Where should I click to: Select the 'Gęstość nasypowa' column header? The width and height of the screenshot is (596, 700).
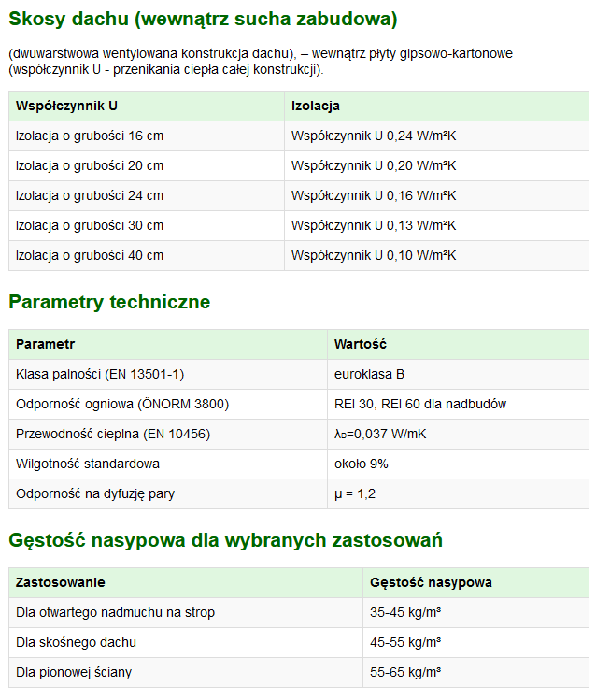431,582
